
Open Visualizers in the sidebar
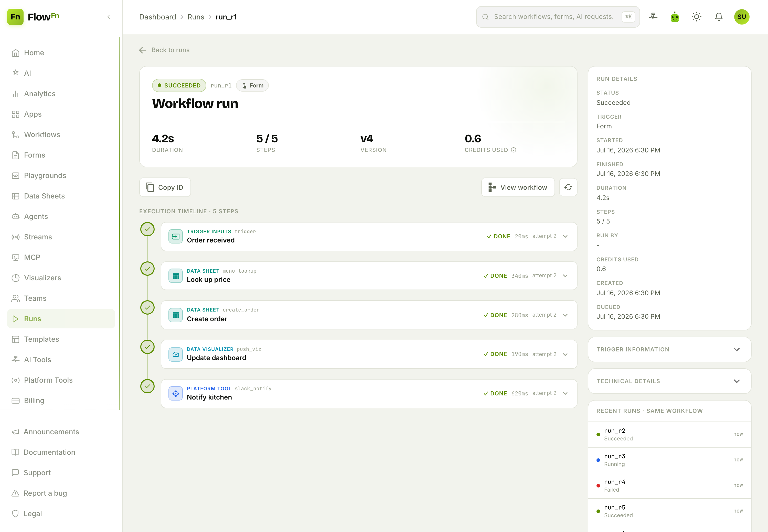coord(61,278)
